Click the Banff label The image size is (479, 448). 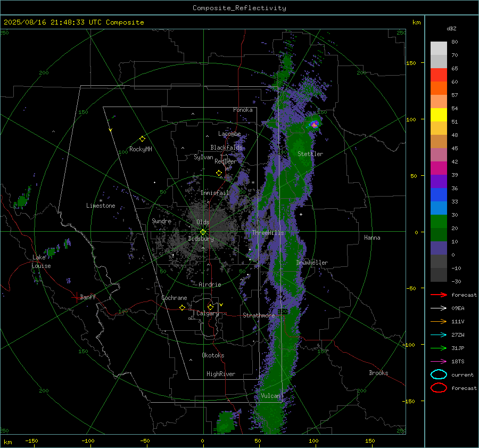coord(88,297)
